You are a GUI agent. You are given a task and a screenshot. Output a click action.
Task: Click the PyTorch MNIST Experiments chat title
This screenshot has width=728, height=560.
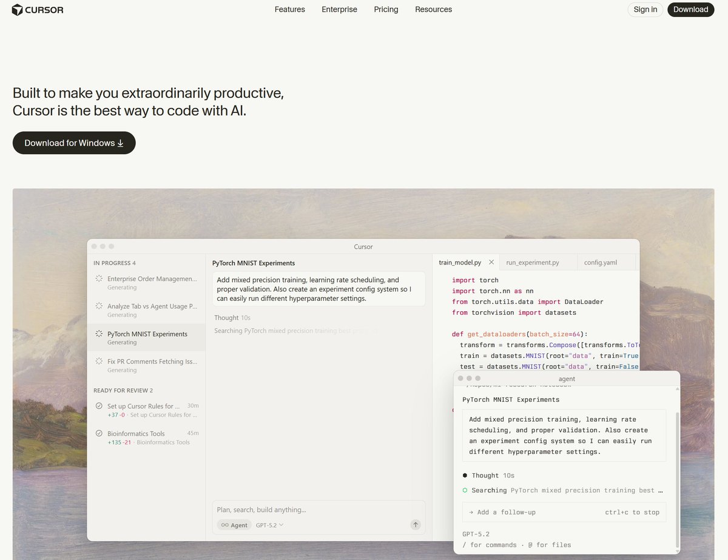click(x=254, y=263)
